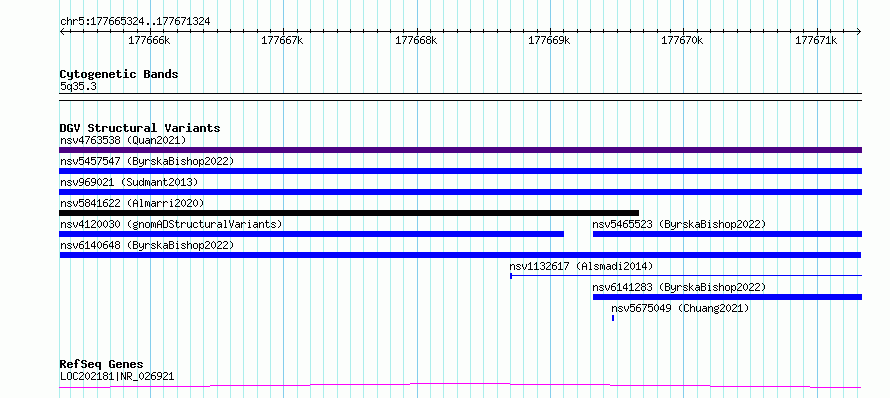Screen dimensions: 890x398
Task: Click the 177668k ruler tick label
Action: pyautogui.click(x=416, y=41)
